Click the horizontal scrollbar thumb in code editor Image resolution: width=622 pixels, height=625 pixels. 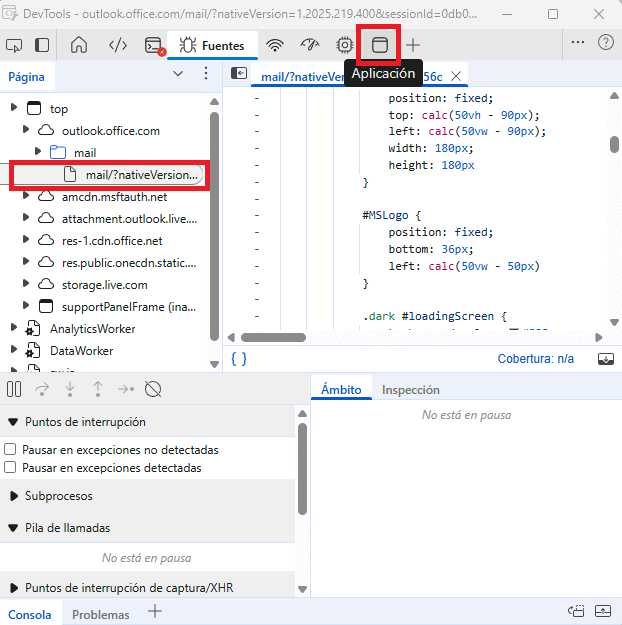[x=274, y=337]
